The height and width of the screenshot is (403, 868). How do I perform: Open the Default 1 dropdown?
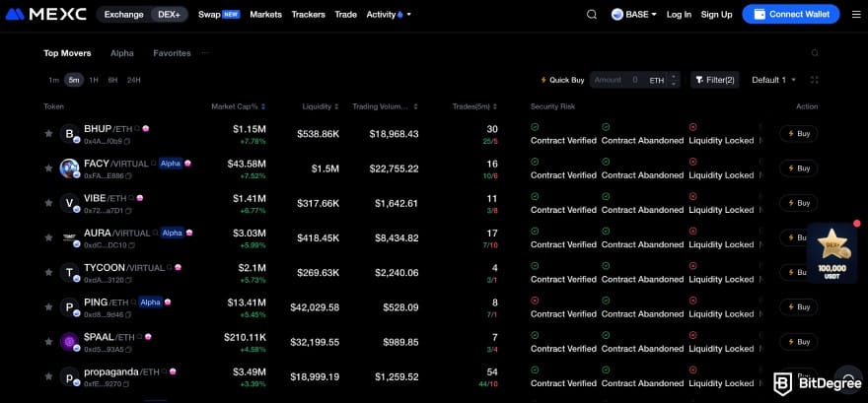(773, 80)
